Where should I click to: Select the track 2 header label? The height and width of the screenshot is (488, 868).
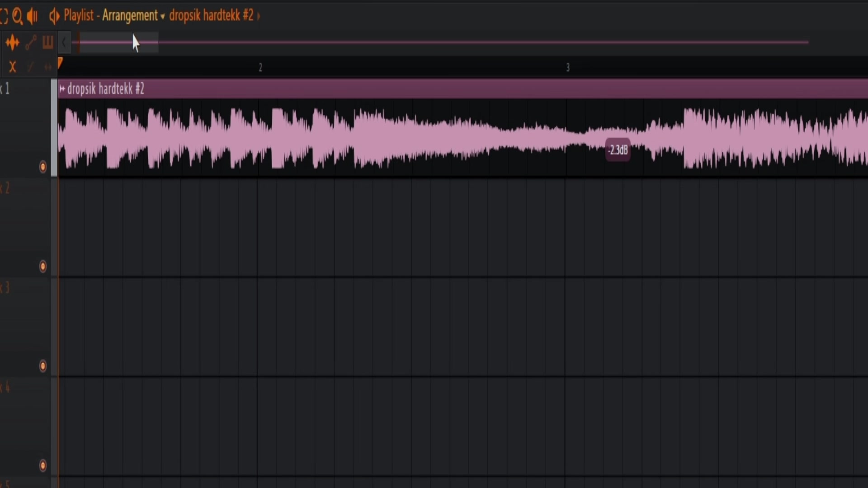[5, 188]
